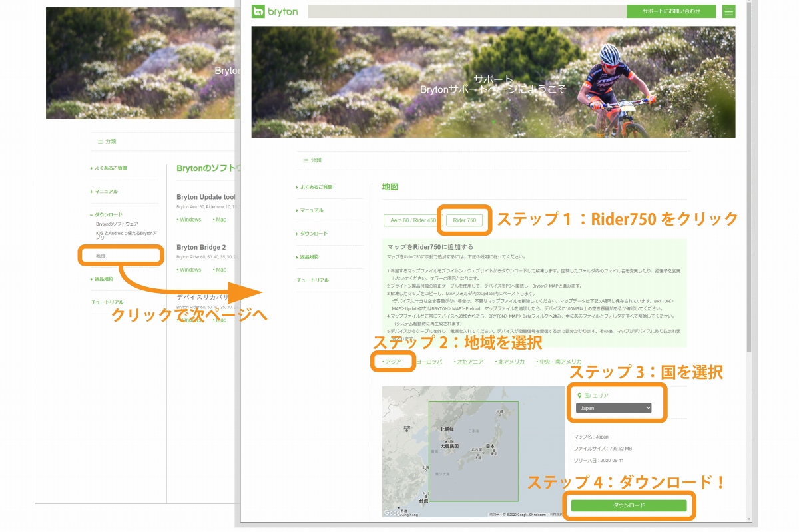The height and width of the screenshot is (532, 799).
Task: Click the マップをRider750に追加する heading
Action: pyautogui.click(x=430, y=247)
